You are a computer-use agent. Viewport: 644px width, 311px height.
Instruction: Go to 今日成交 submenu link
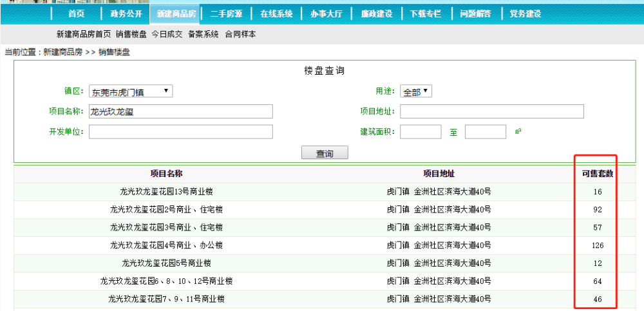[167, 35]
